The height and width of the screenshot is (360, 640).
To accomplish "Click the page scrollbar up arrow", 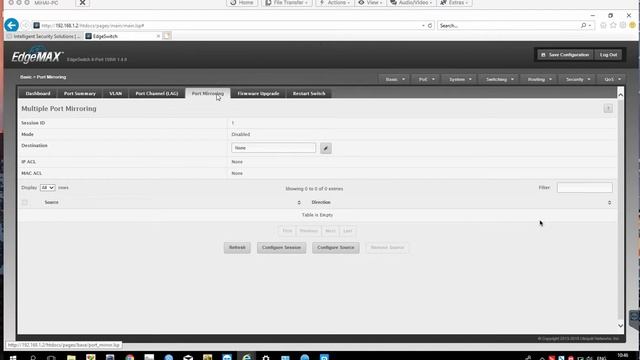I will point(620,95).
